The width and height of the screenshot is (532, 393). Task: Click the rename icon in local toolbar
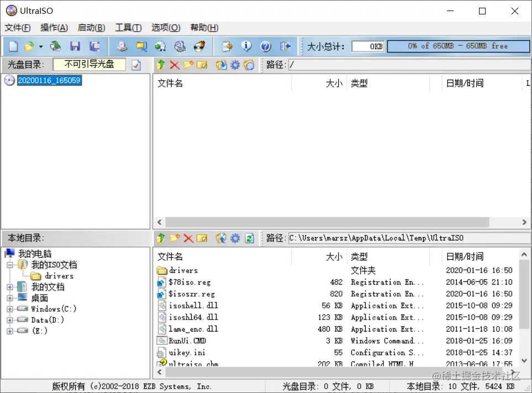click(202, 238)
